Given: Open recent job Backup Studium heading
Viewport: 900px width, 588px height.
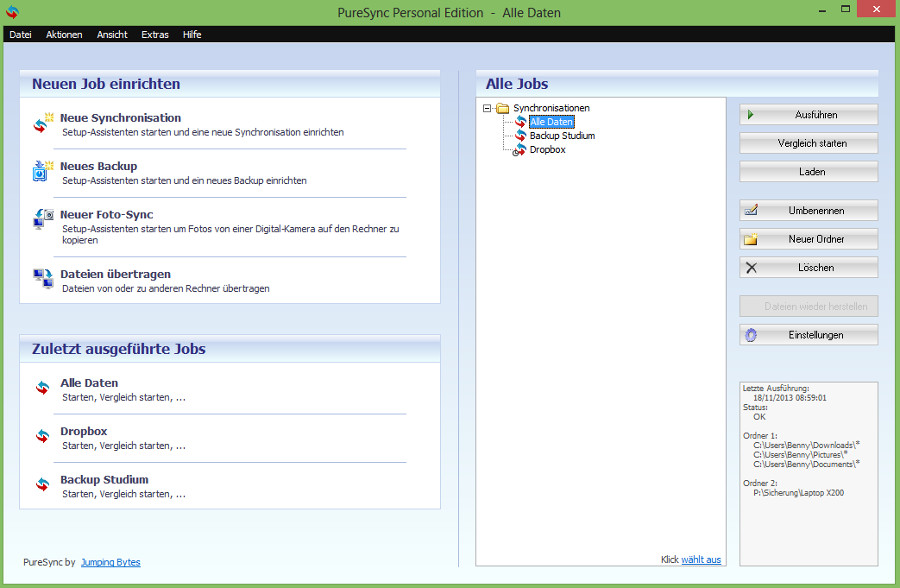Looking at the screenshot, I should point(104,479).
